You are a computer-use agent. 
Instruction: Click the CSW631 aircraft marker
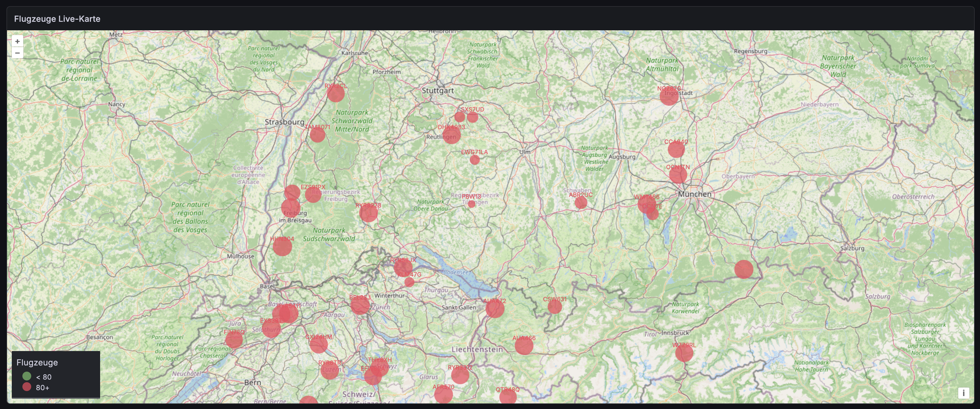pos(555,307)
